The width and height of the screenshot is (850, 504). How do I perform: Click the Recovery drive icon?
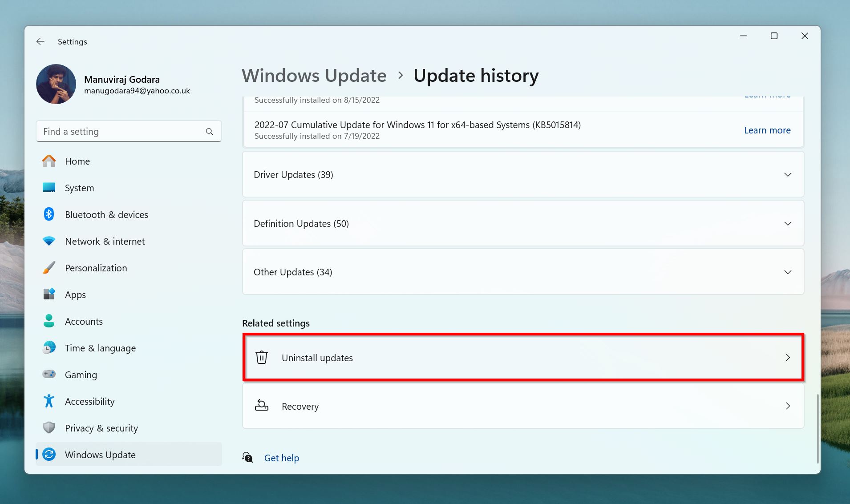(x=262, y=405)
